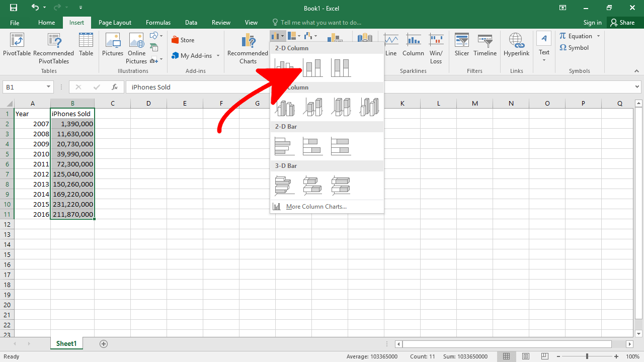Open the File tab
This screenshot has height=362, width=644.
point(15,23)
